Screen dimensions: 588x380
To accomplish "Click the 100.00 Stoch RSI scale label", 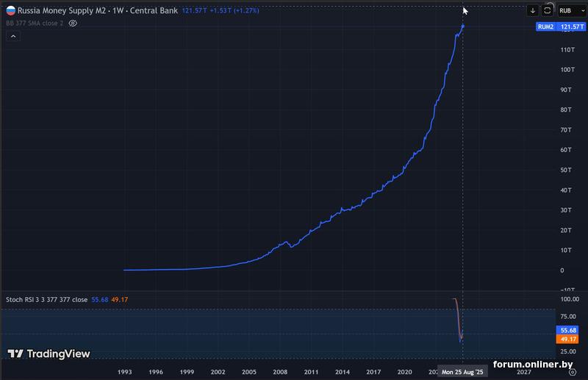I will tap(570, 299).
